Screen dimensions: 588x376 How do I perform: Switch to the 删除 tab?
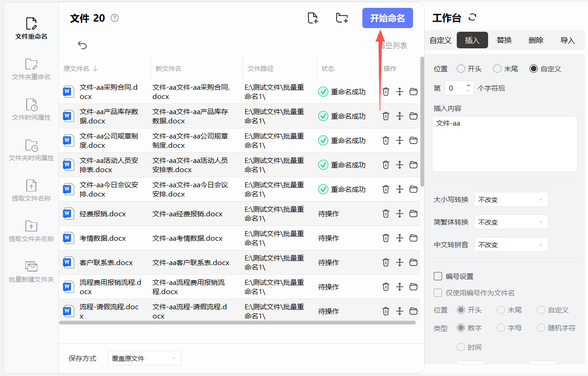536,40
